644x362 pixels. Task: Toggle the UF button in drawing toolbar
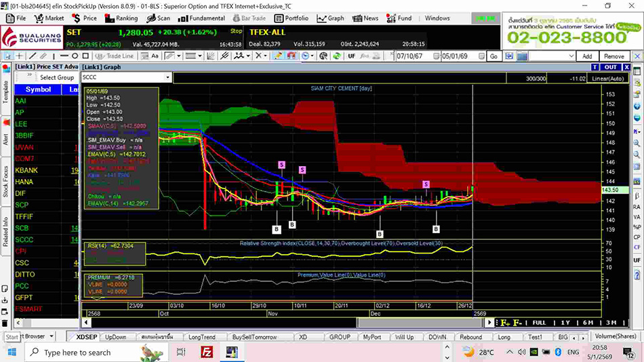click(x=352, y=56)
